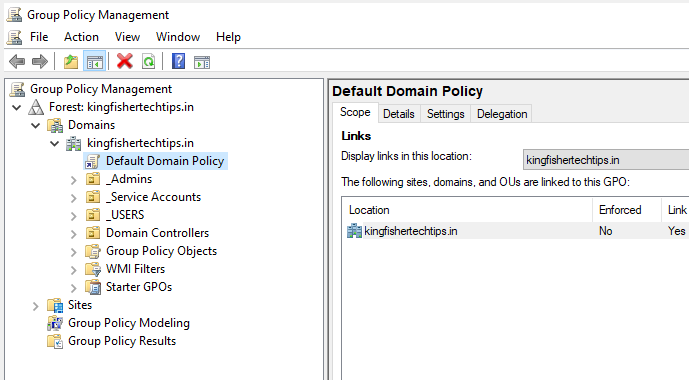Select Group Policy Modeling label
Screen dimensions: 689x380
(x=129, y=323)
